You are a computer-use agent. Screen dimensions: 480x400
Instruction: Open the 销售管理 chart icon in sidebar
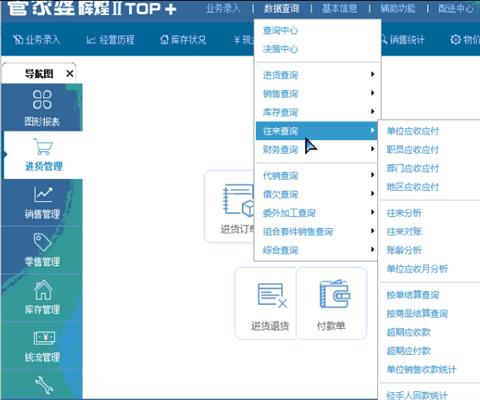coord(43,195)
